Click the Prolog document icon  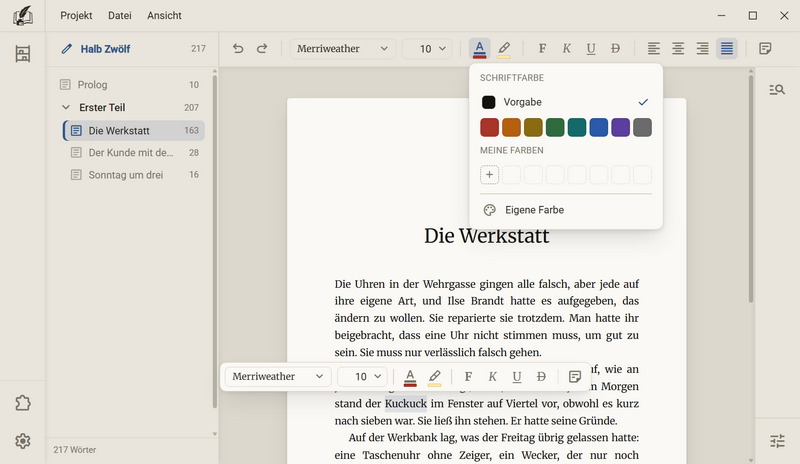65,85
